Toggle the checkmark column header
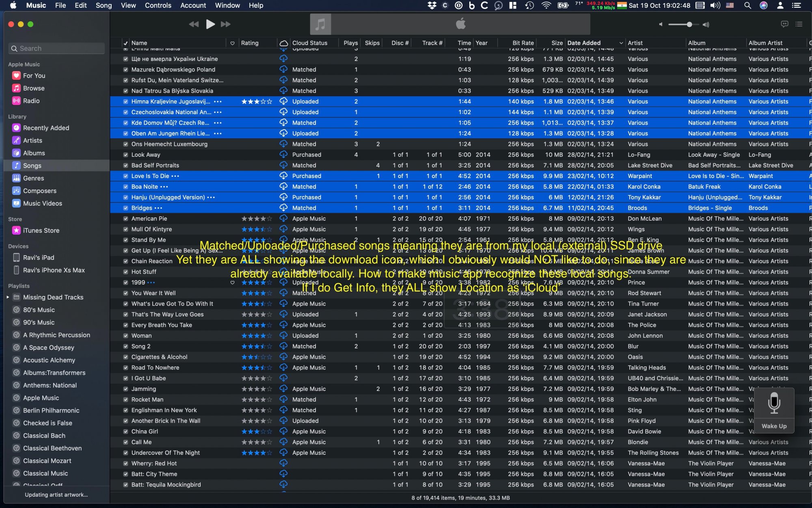This screenshot has width=812, height=508. point(125,43)
